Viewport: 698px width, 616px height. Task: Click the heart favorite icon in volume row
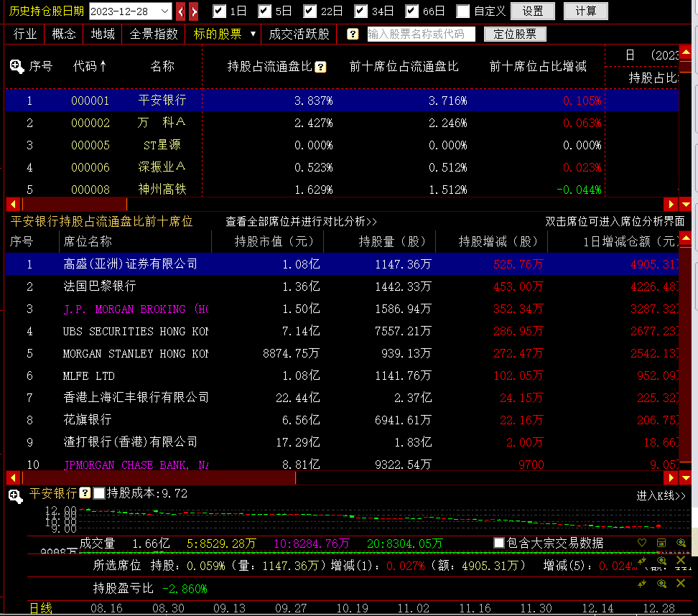point(642,543)
